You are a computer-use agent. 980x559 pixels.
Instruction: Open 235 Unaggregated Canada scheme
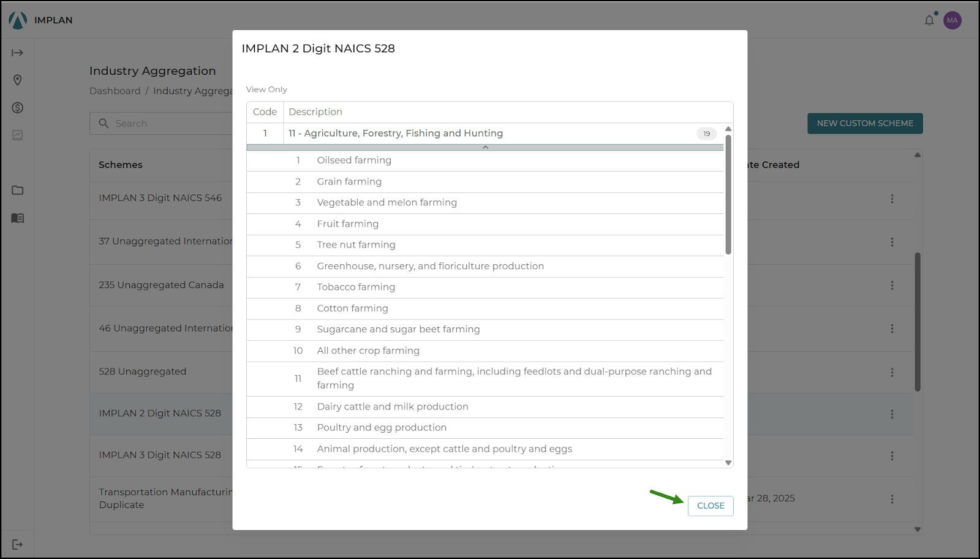pyautogui.click(x=161, y=285)
